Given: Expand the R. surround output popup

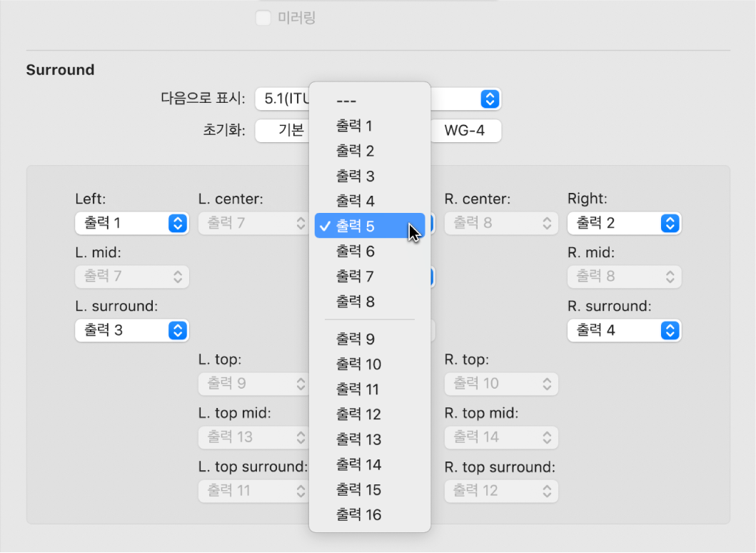Looking at the screenshot, I should click(624, 330).
